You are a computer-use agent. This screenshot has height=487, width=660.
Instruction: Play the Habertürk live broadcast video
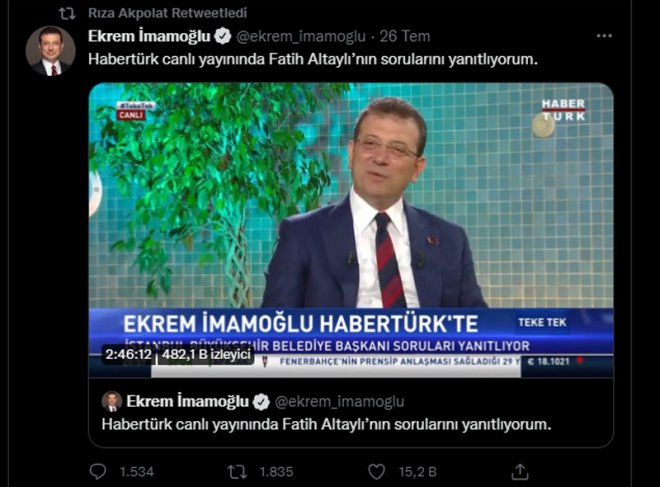pos(351,230)
